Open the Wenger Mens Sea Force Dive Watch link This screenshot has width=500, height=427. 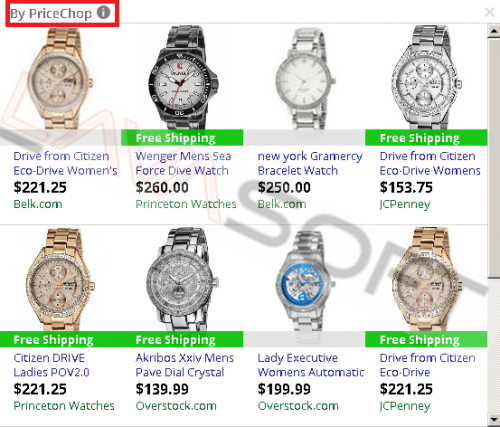[x=183, y=163]
